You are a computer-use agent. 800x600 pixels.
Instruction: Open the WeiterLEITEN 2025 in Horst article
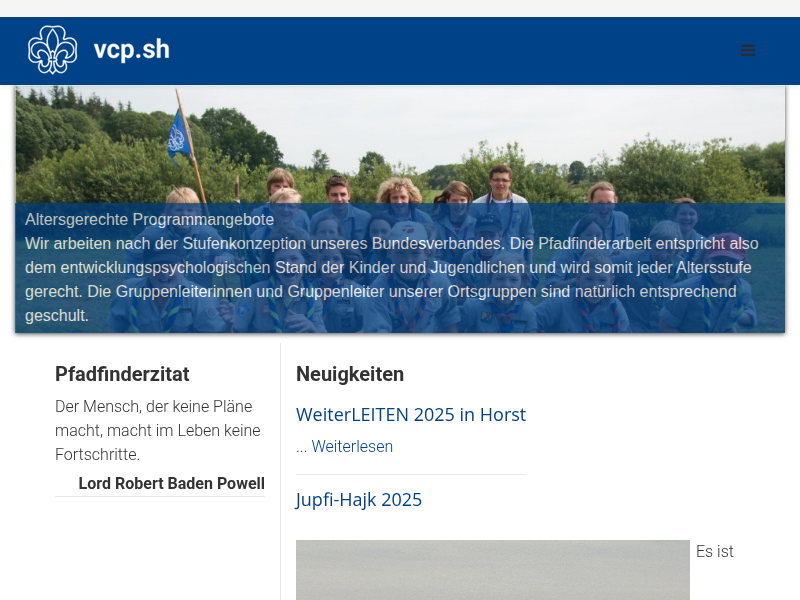(410, 414)
